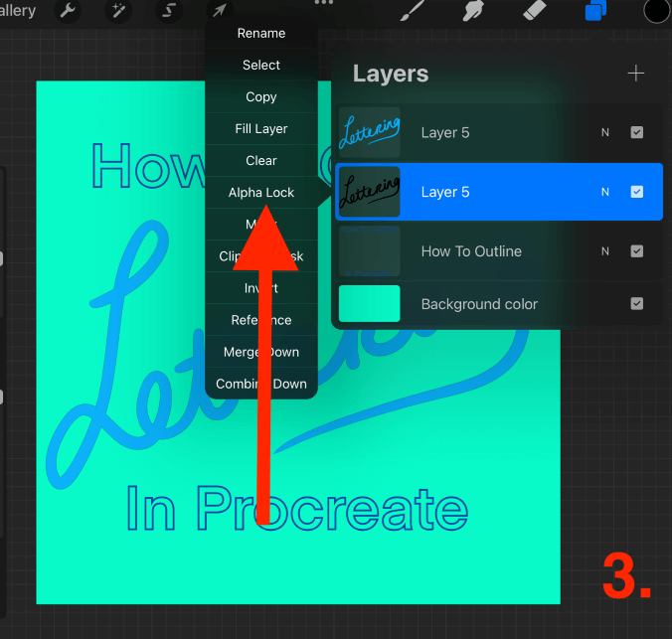Tap selected Layer 5 black lettering thumbnail
The height and width of the screenshot is (639, 672).
pos(370,192)
